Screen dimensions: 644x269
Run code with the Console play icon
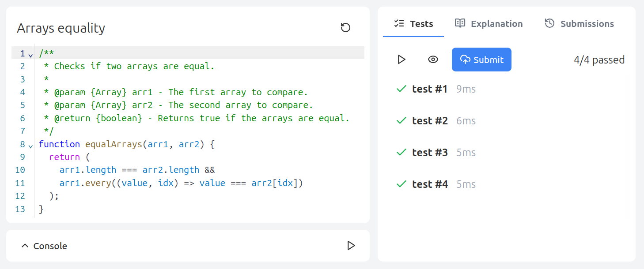pyautogui.click(x=351, y=246)
